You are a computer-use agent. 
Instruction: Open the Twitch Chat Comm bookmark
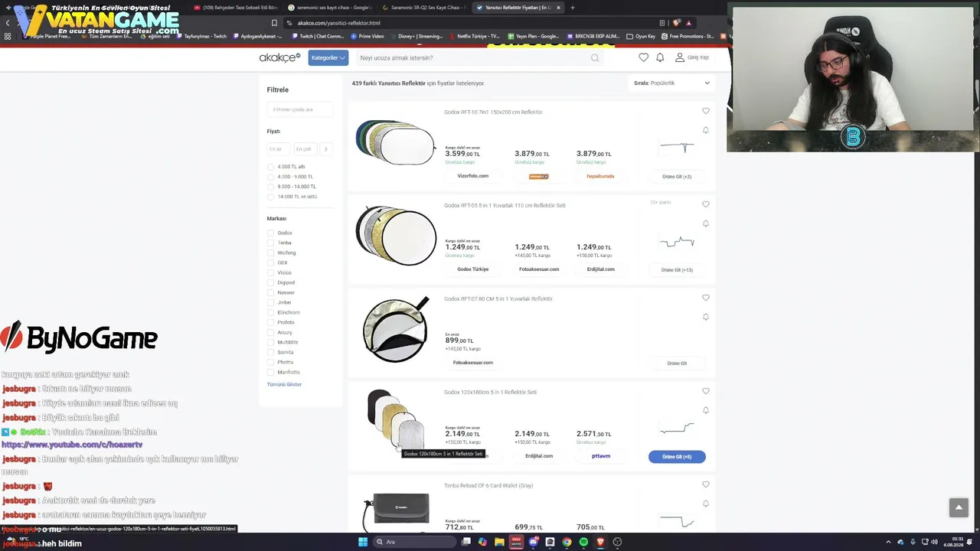(317, 36)
